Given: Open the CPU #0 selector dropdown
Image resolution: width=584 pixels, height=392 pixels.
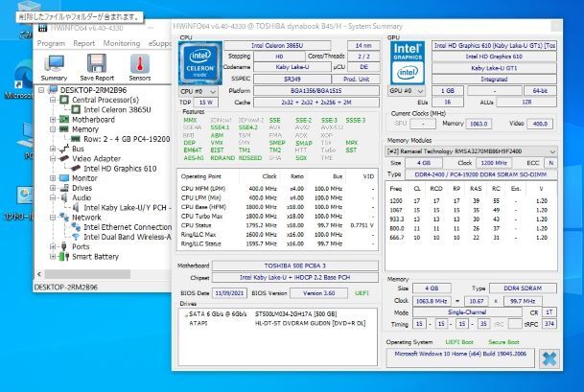Looking at the screenshot, I should (x=199, y=92).
